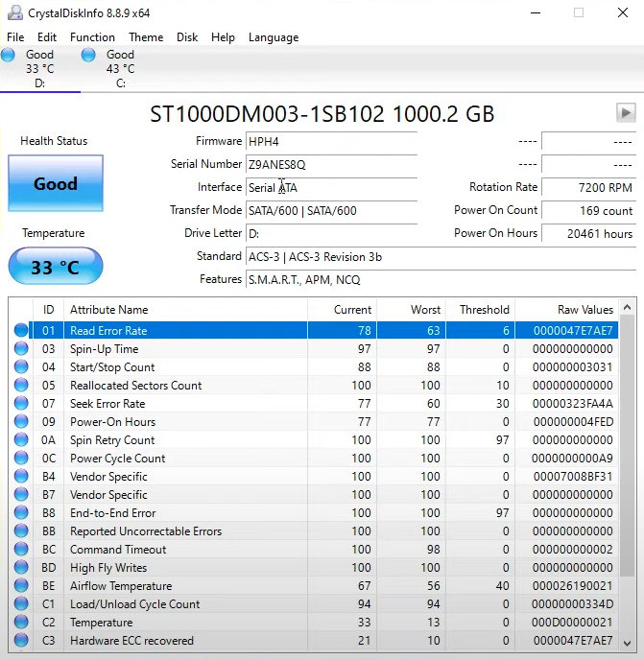The height and width of the screenshot is (660, 644).
Task: Click the scroll down arrow of attribute list
Action: (627, 643)
